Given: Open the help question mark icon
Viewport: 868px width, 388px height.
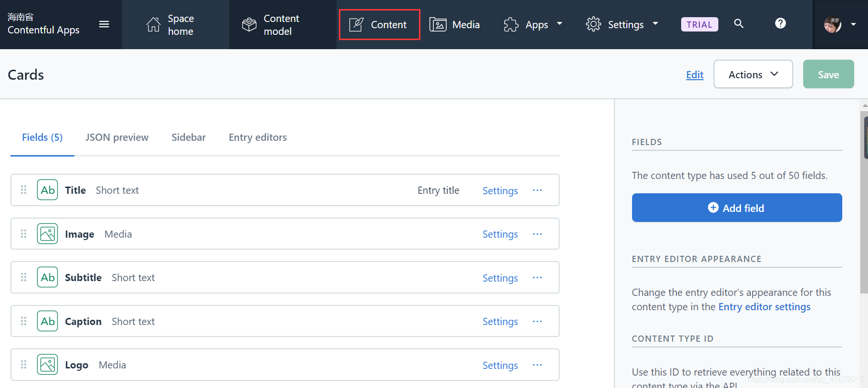Looking at the screenshot, I should [780, 23].
